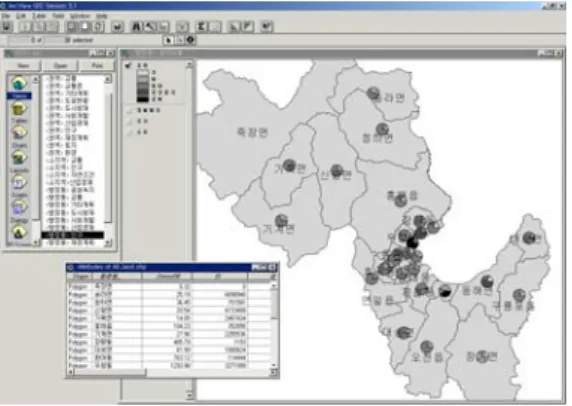The height and width of the screenshot is (406, 572).
Task: Click the Save Project toolbar icon
Action: 7,26
